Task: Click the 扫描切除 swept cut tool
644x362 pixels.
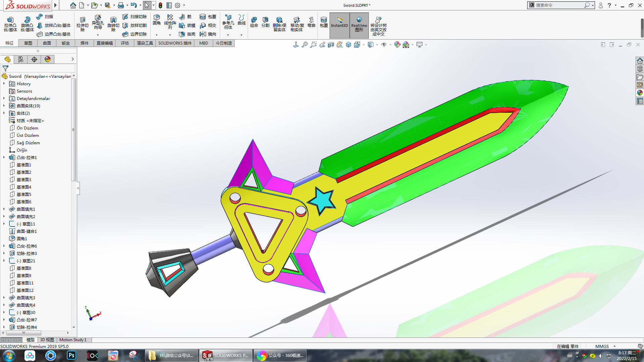Action: pyautogui.click(x=135, y=16)
